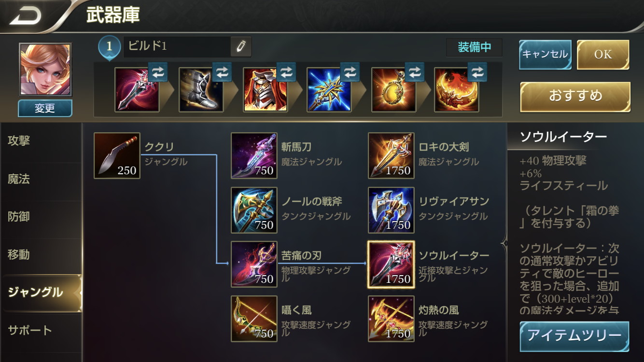
Task: Select the 苦痛の刃 item icon
Action: pos(254,265)
